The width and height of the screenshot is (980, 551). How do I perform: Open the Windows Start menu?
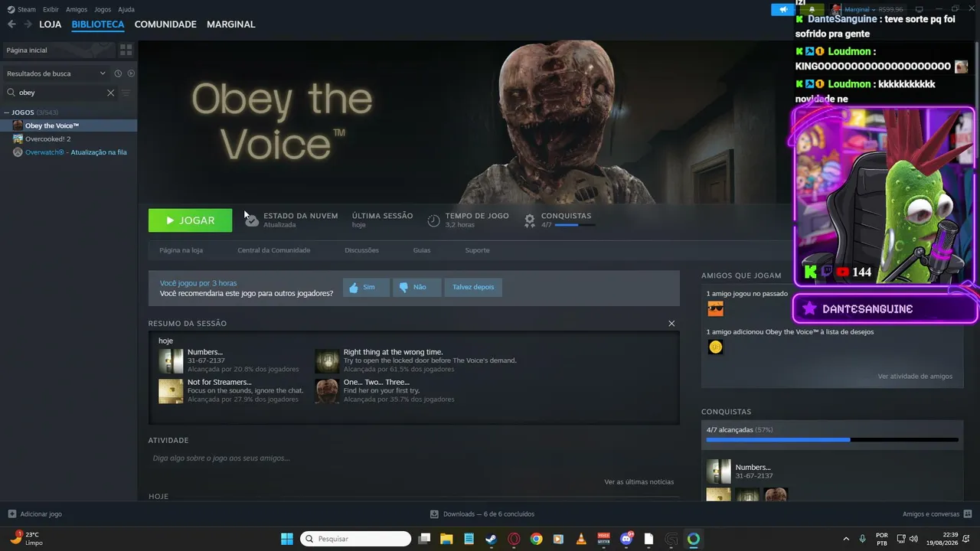pyautogui.click(x=286, y=539)
